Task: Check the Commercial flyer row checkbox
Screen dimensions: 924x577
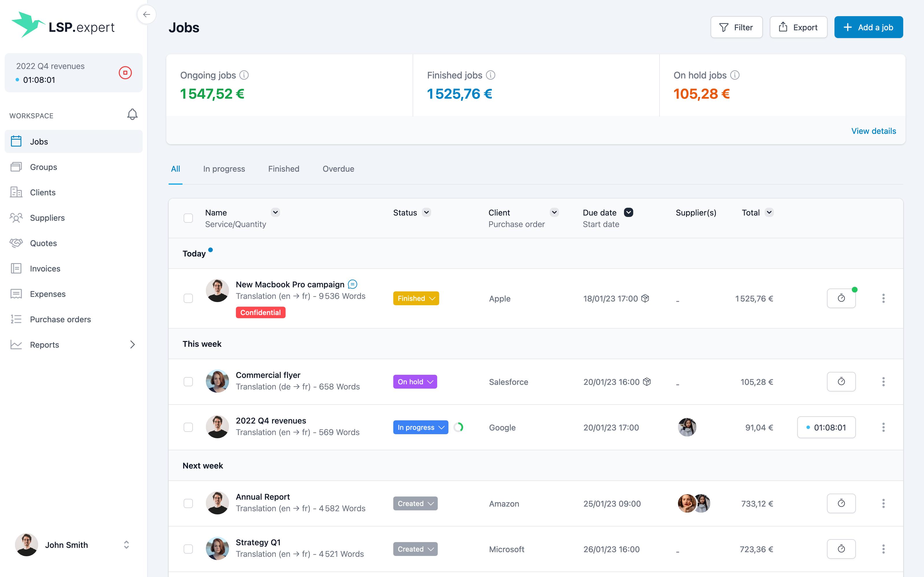Action: pyautogui.click(x=188, y=382)
